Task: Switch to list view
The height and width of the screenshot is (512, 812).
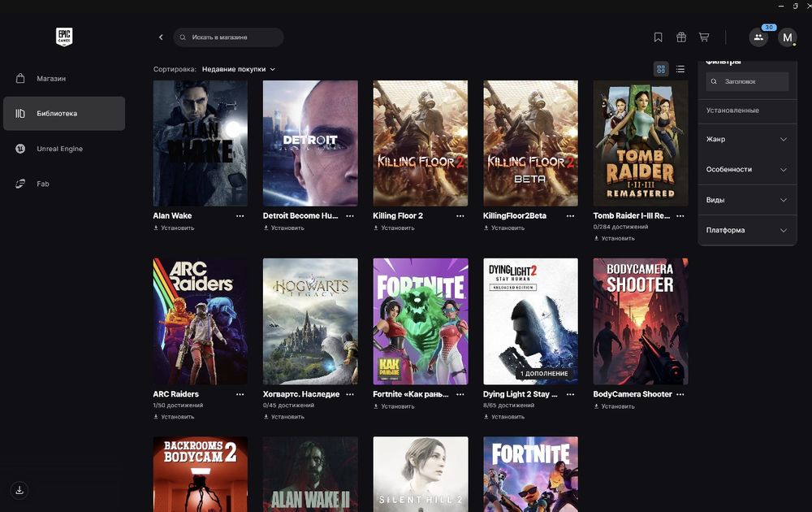Action: (x=680, y=69)
